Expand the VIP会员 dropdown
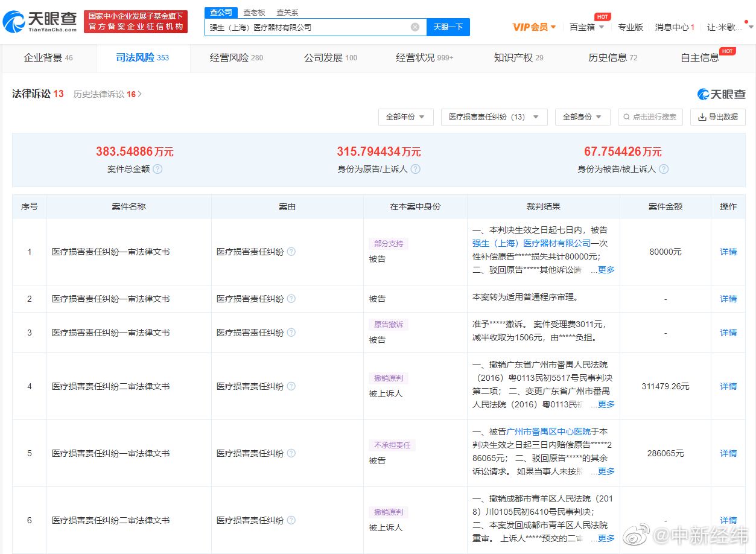 coord(534,27)
